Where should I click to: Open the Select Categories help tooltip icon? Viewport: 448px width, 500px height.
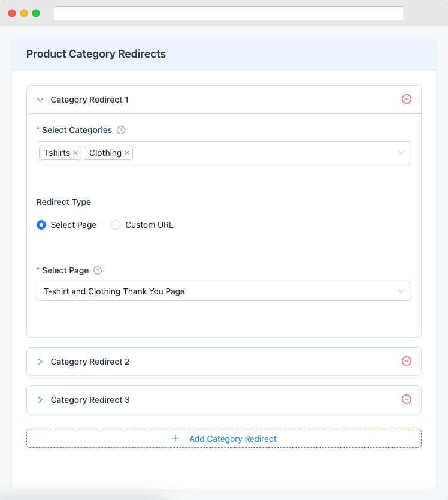click(121, 130)
